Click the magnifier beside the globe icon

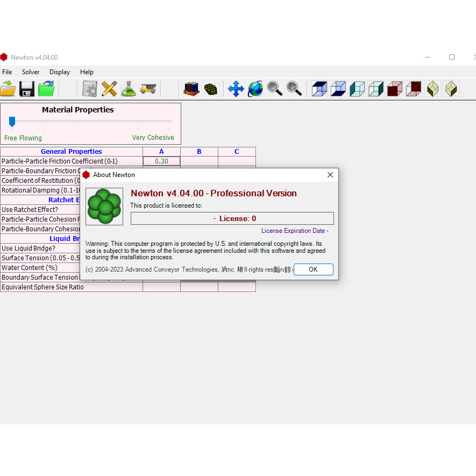point(275,89)
